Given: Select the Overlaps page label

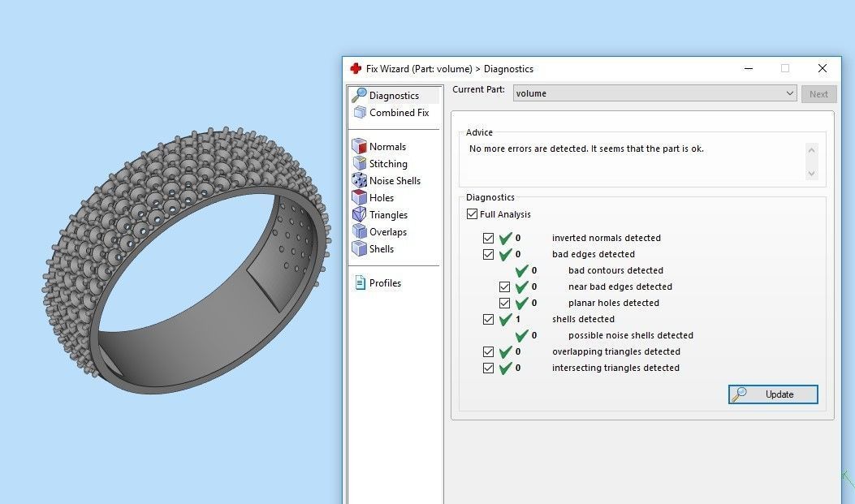Looking at the screenshot, I should coord(387,231).
